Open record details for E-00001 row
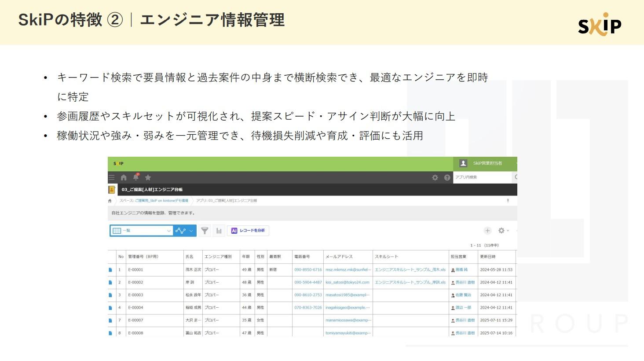The height and width of the screenshot is (361, 644). [110, 270]
